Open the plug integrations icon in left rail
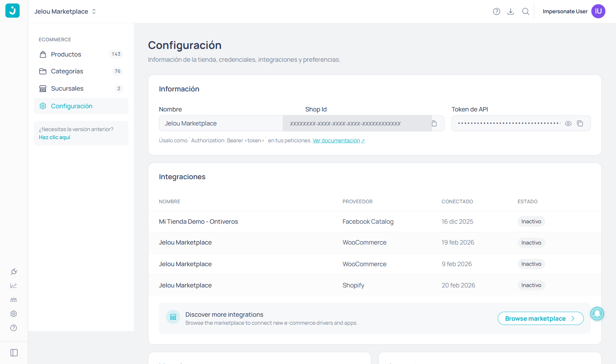 [x=14, y=272]
